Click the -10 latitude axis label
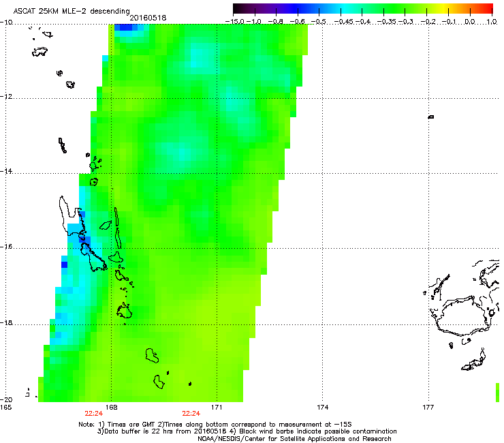Image resolution: width=504 pixels, height=443 pixels. click(6, 22)
